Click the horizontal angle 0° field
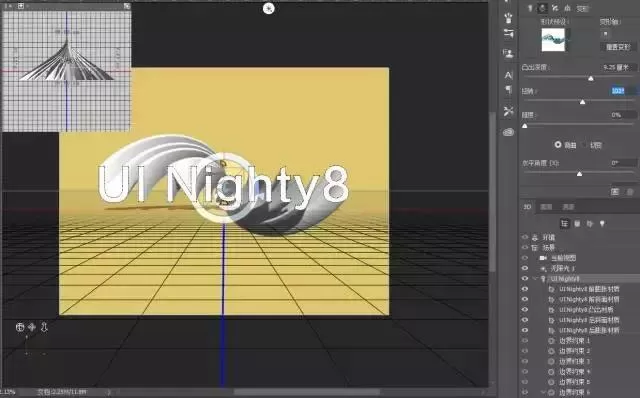640x398 pixels. [623, 163]
